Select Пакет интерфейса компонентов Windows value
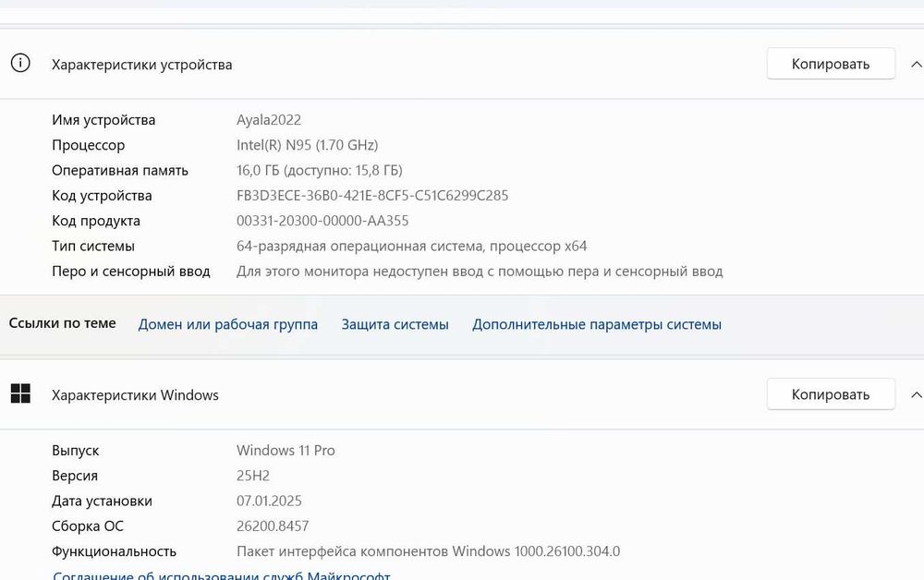 pyautogui.click(x=429, y=551)
